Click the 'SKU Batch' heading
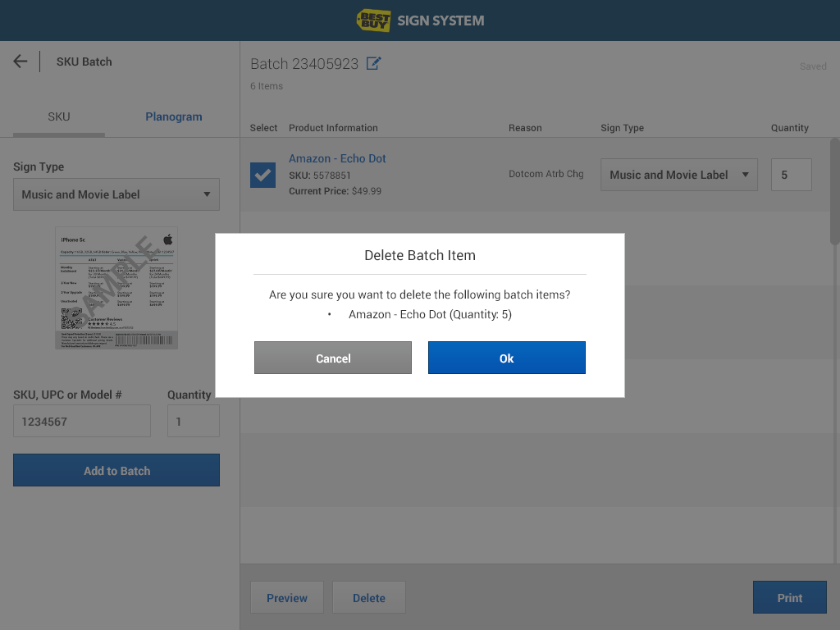 tap(84, 62)
